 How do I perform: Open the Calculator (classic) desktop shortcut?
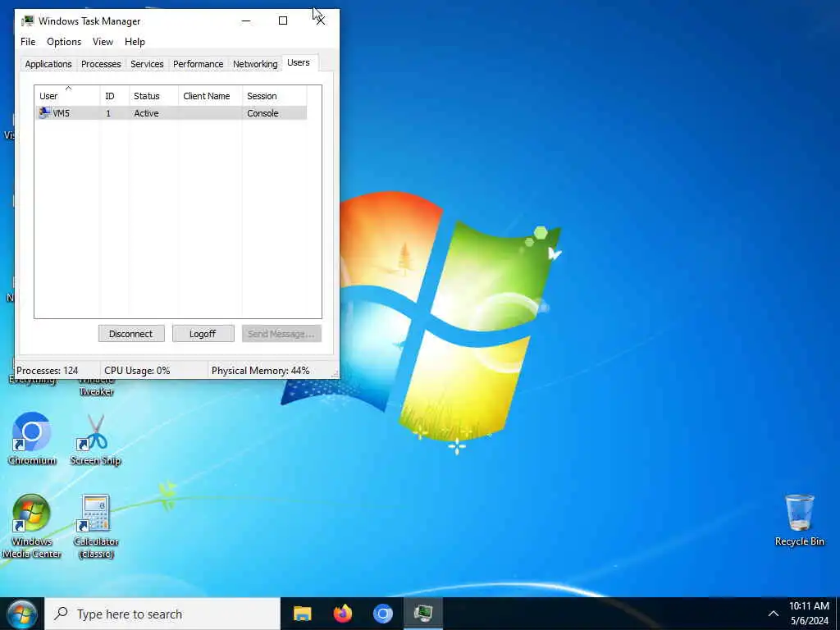(96, 526)
